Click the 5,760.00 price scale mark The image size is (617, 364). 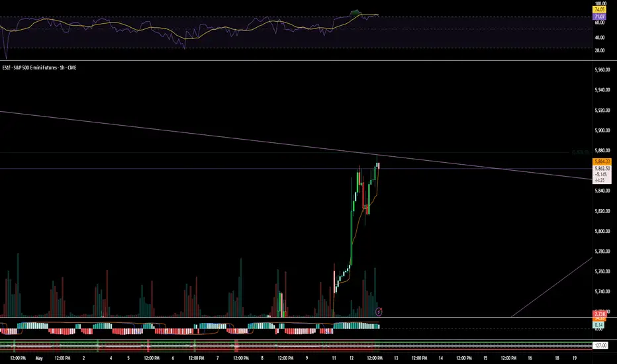click(602, 271)
